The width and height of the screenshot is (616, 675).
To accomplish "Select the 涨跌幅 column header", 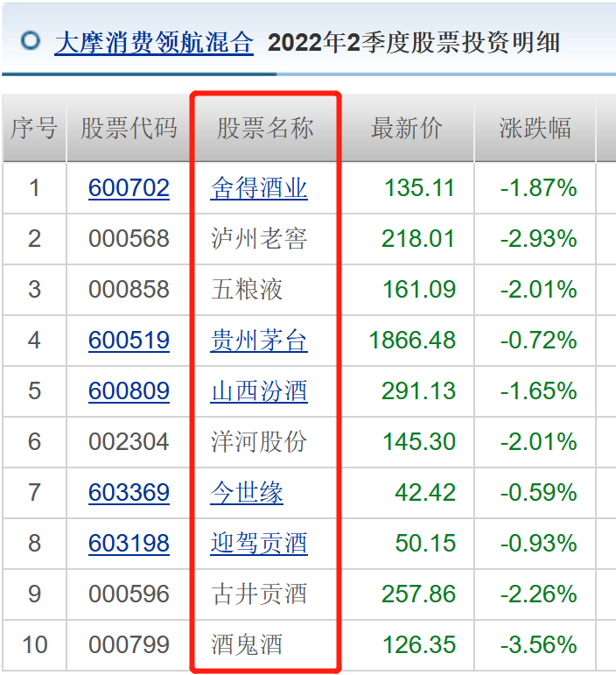I will (535, 128).
